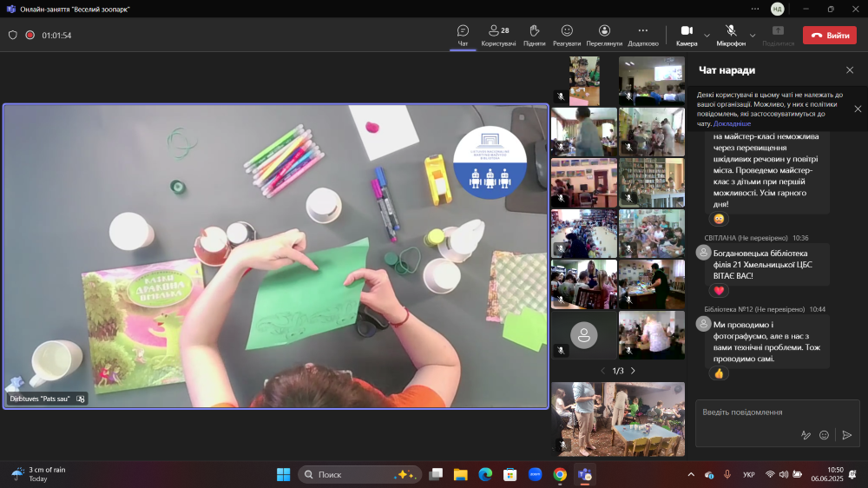Screen dimensions: 868x488
Task: Send the chat message with arrow icon
Action: coord(846,435)
